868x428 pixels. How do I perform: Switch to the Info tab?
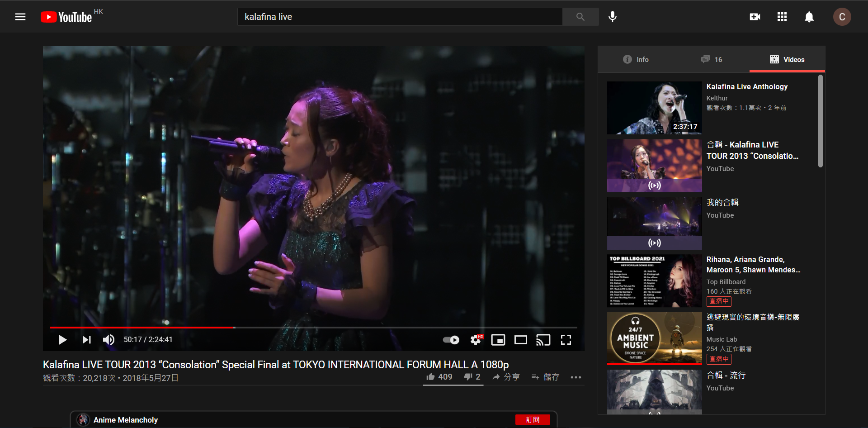[x=636, y=59]
